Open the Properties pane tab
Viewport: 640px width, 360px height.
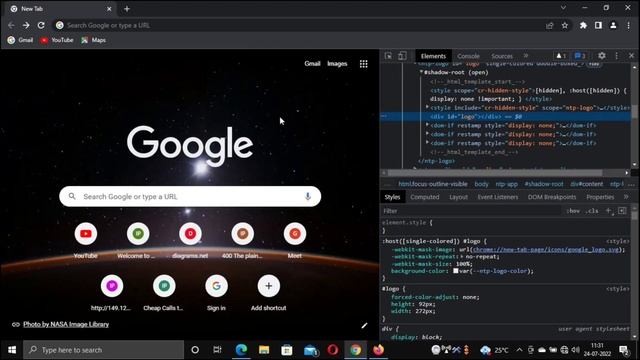[x=600, y=197]
